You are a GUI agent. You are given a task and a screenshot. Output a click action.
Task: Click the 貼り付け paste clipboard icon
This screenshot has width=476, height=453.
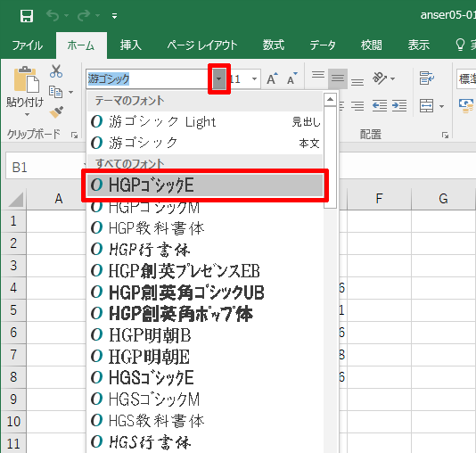coord(26,79)
